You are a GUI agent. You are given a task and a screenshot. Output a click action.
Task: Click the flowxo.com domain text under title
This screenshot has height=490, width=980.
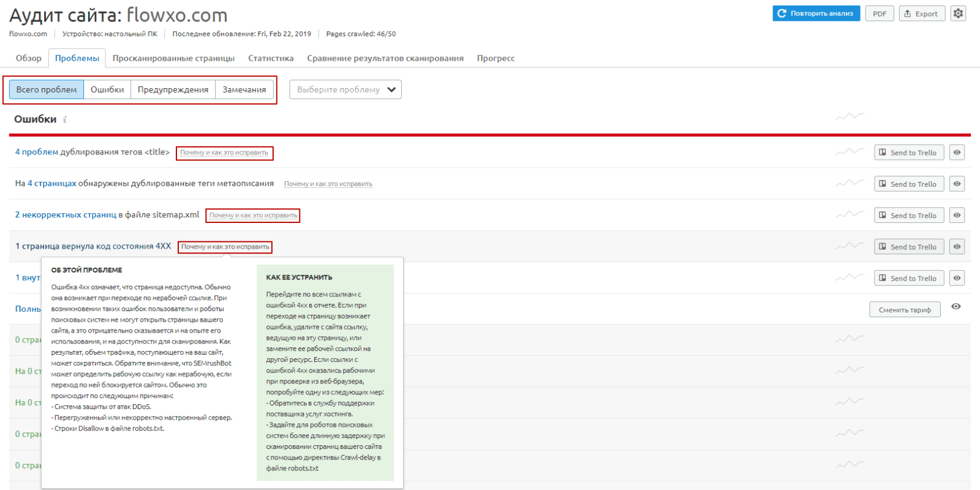[28, 34]
